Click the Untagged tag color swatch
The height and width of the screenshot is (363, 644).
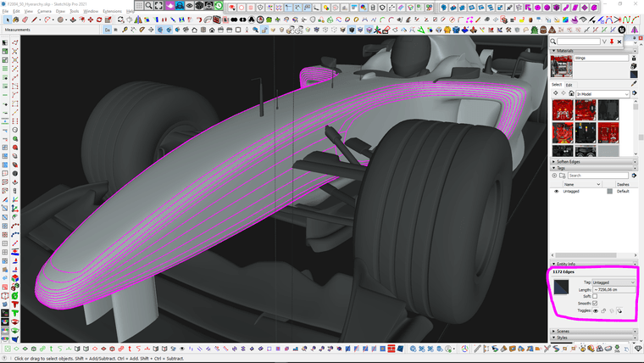pos(609,192)
